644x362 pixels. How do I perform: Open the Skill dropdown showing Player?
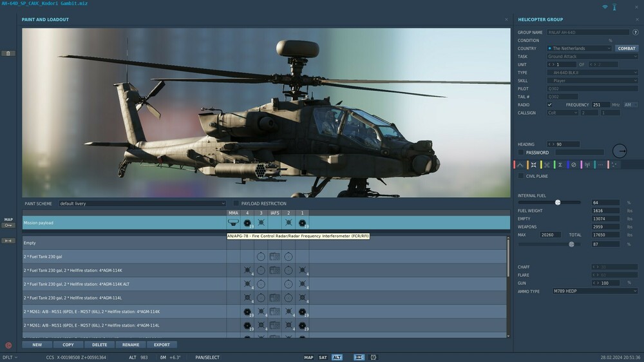(x=592, y=81)
